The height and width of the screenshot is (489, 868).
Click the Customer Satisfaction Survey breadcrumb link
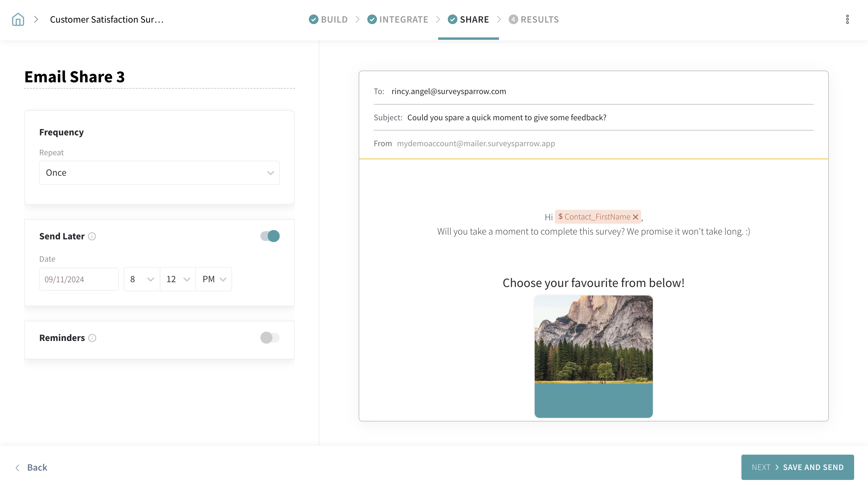[106, 20]
